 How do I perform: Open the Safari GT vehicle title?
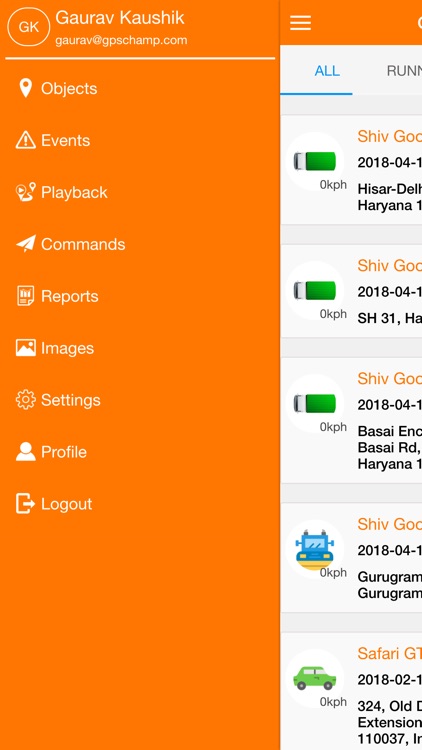(389, 653)
